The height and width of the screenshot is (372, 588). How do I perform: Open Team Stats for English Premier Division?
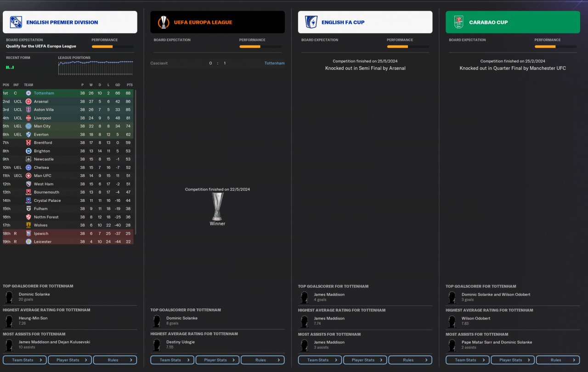point(24,360)
